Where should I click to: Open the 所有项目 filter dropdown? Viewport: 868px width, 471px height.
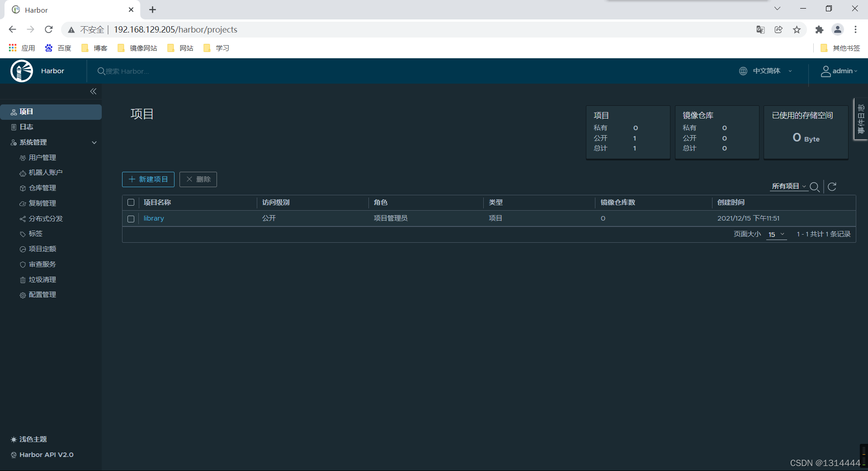pyautogui.click(x=789, y=186)
